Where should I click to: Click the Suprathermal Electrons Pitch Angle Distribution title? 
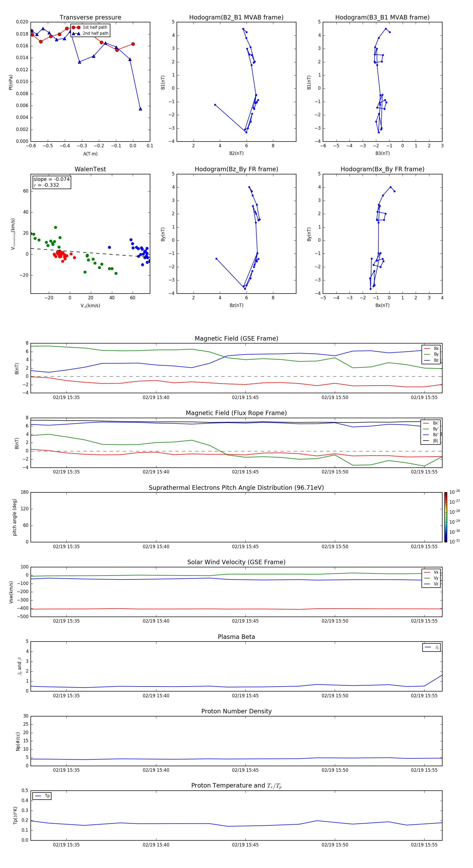236,488
